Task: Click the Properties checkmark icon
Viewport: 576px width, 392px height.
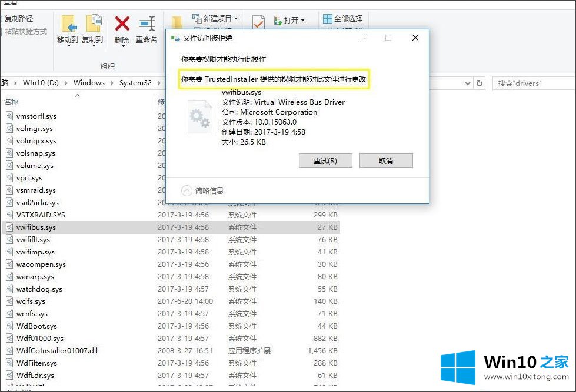Action: click(x=258, y=23)
